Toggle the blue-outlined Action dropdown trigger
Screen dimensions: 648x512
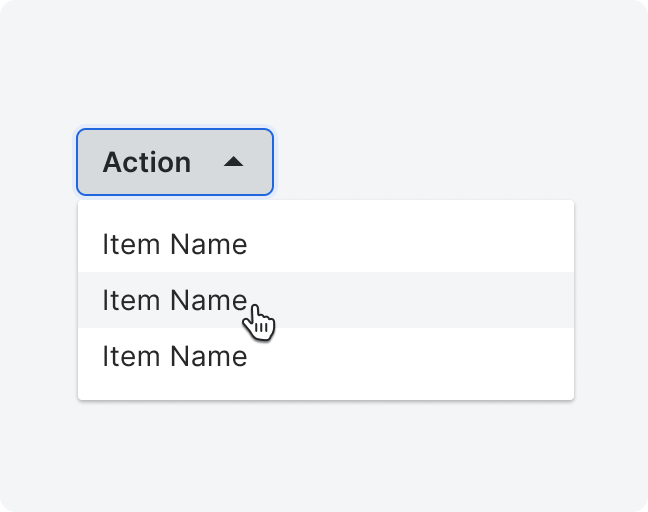tap(175, 162)
